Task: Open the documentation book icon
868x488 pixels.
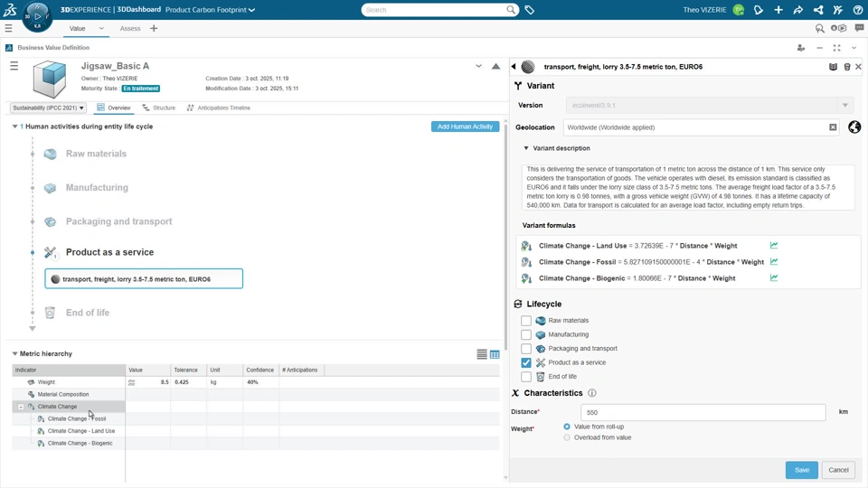Action: [x=833, y=67]
